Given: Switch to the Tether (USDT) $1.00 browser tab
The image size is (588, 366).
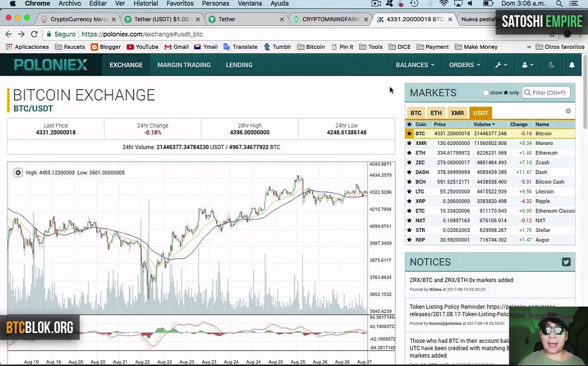Looking at the screenshot, I should click(161, 19).
